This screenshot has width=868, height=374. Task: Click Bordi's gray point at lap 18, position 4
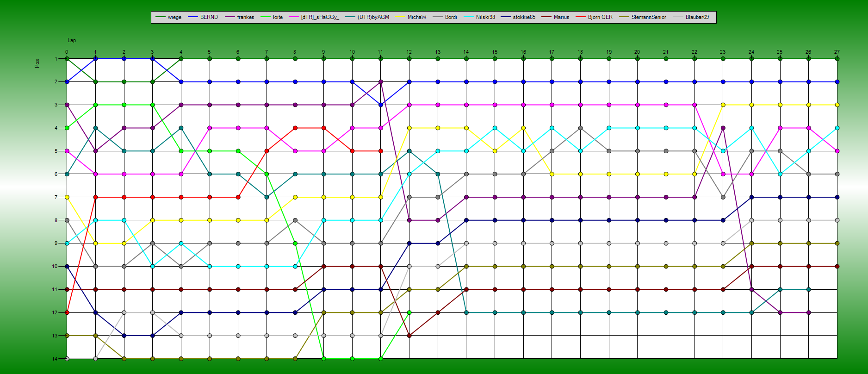580,128
